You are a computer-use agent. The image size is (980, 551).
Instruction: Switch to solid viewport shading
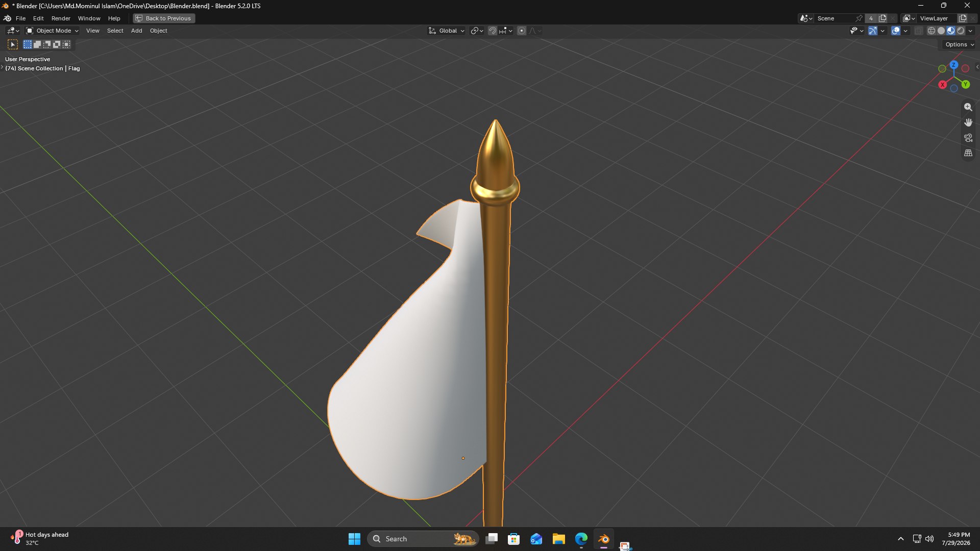coord(941,31)
